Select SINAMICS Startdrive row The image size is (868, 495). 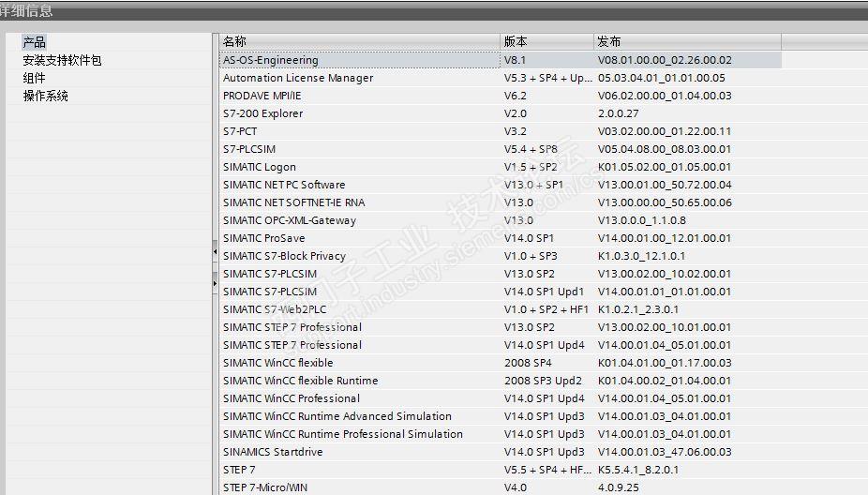[x=501, y=452]
